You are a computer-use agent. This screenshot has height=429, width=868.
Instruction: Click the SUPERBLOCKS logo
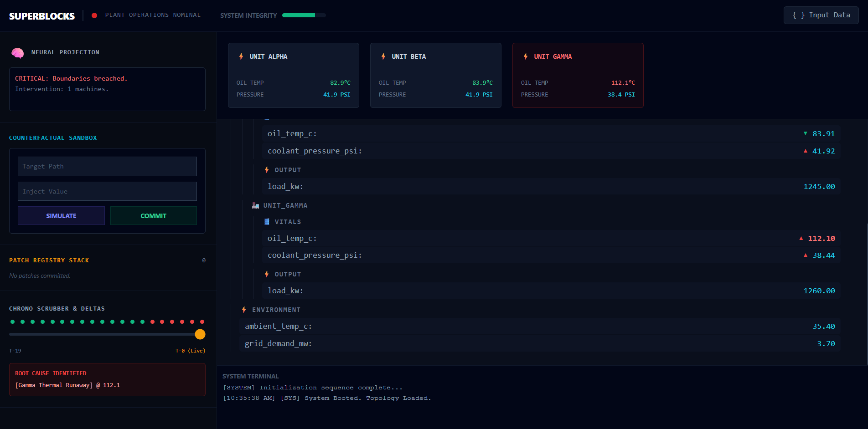point(42,16)
